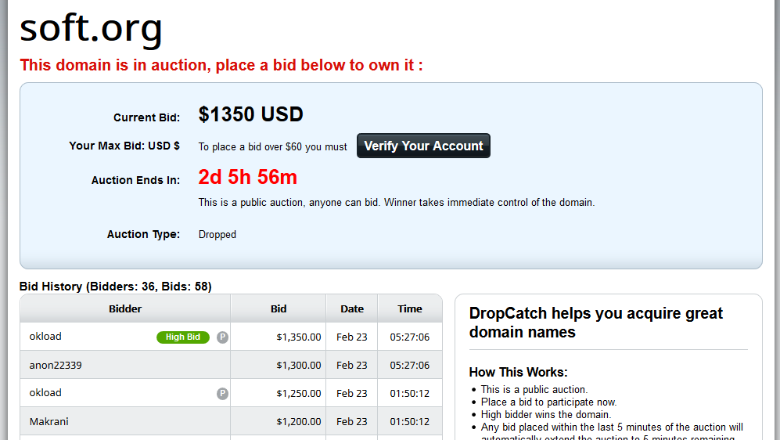The width and height of the screenshot is (780, 440).
Task: Click the P icon on okload's $1,250.00 bid
Action: [x=222, y=394]
